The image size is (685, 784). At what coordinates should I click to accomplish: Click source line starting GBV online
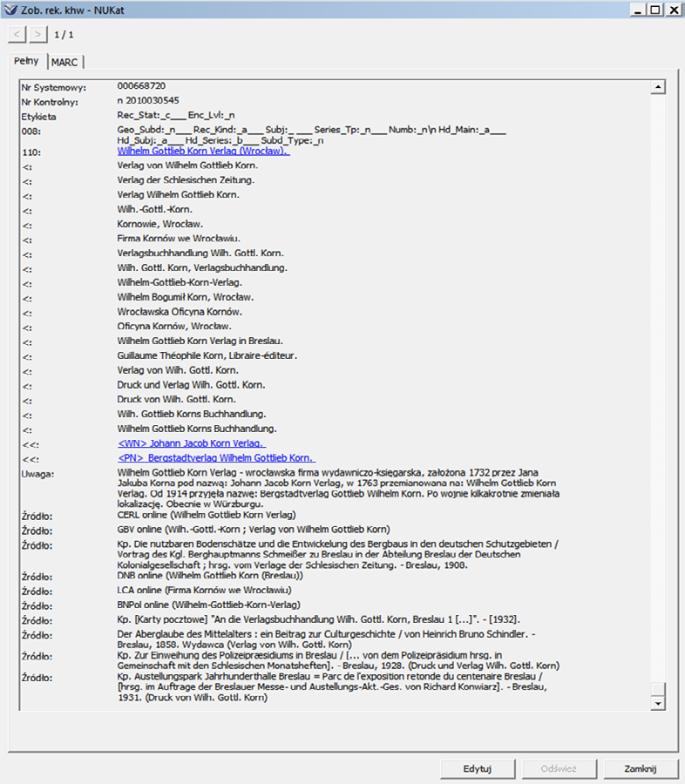[x=254, y=529]
